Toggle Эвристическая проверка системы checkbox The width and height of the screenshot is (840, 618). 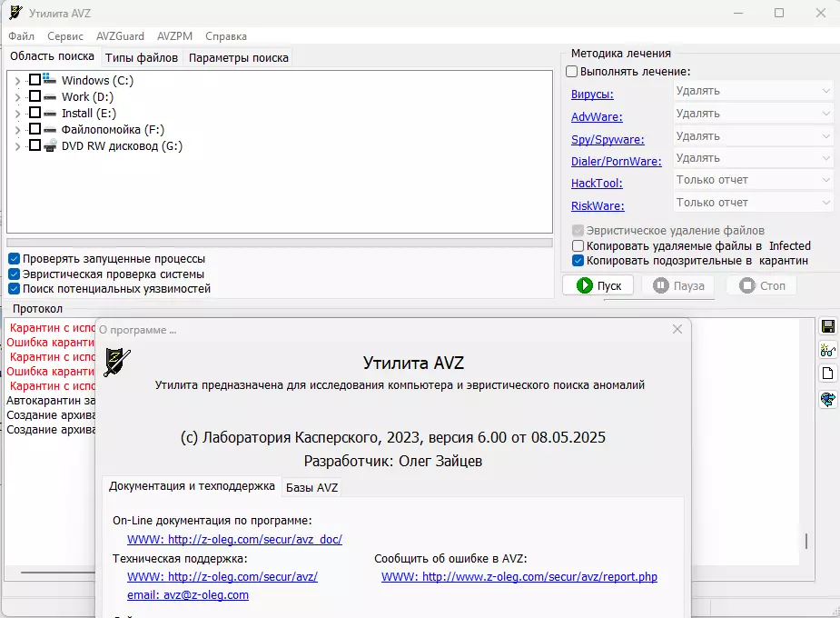(x=15, y=274)
